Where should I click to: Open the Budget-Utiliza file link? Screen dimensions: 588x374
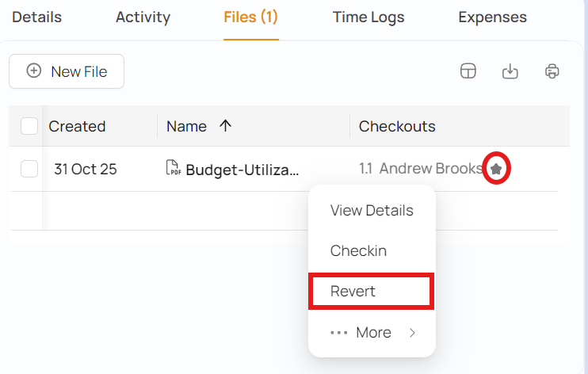(242, 169)
